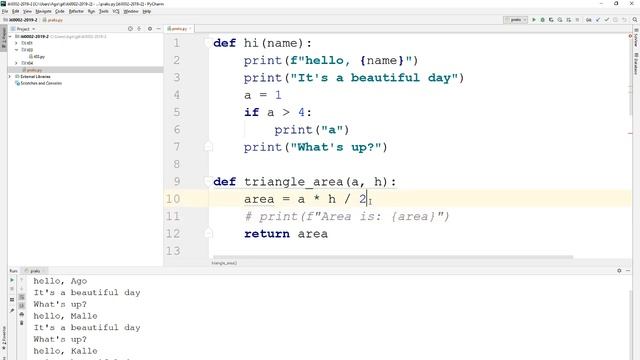Image resolution: width=640 pixels, height=360 pixels.
Task: Open the Navigate menu
Action: (x=43, y=11)
